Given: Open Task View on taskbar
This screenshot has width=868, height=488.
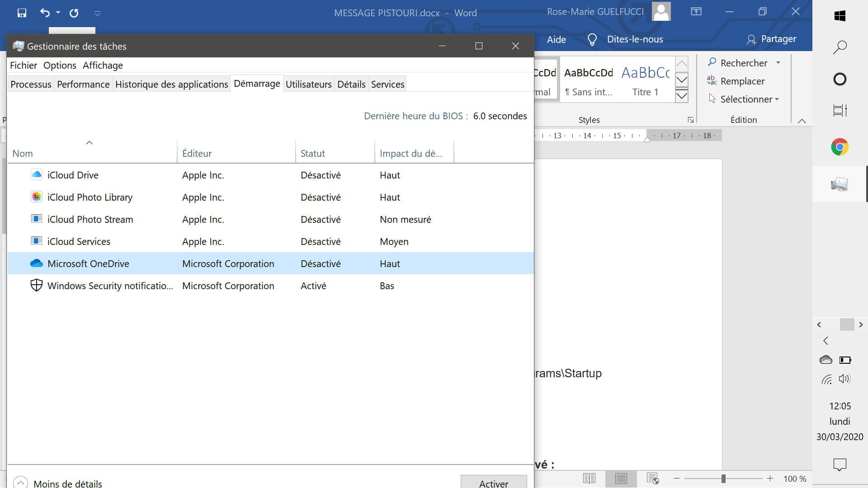Looking at the screenshot, I should click(x=840, y=111).
